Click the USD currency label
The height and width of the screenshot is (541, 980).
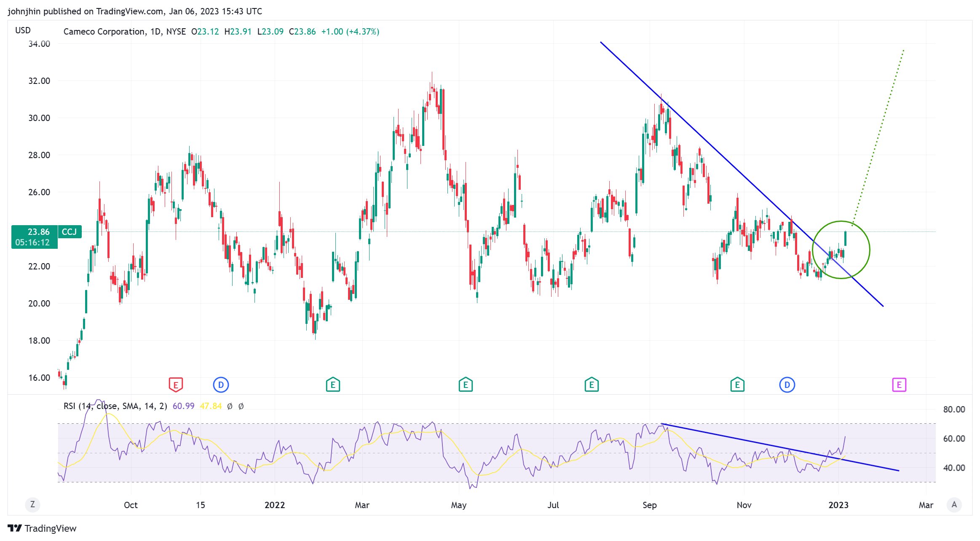[23, 30]
